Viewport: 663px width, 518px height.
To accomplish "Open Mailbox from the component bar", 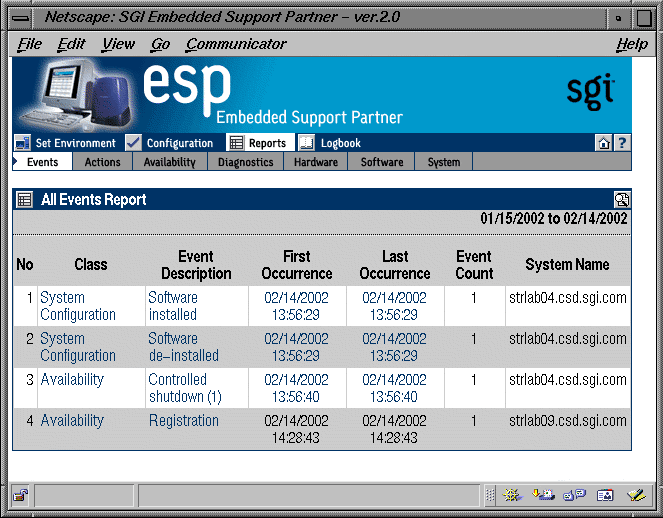I will [x=543, y=495].
